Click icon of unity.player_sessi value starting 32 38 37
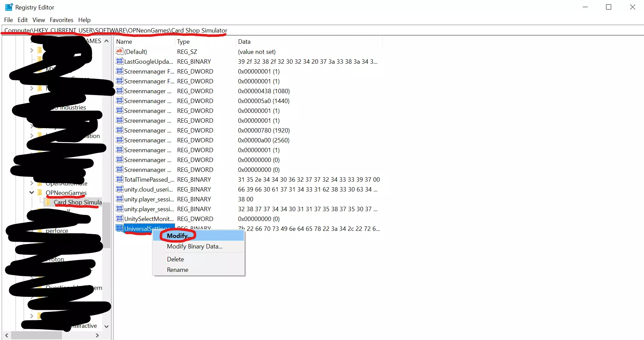 pyautogui.click(x=119, y=209)
